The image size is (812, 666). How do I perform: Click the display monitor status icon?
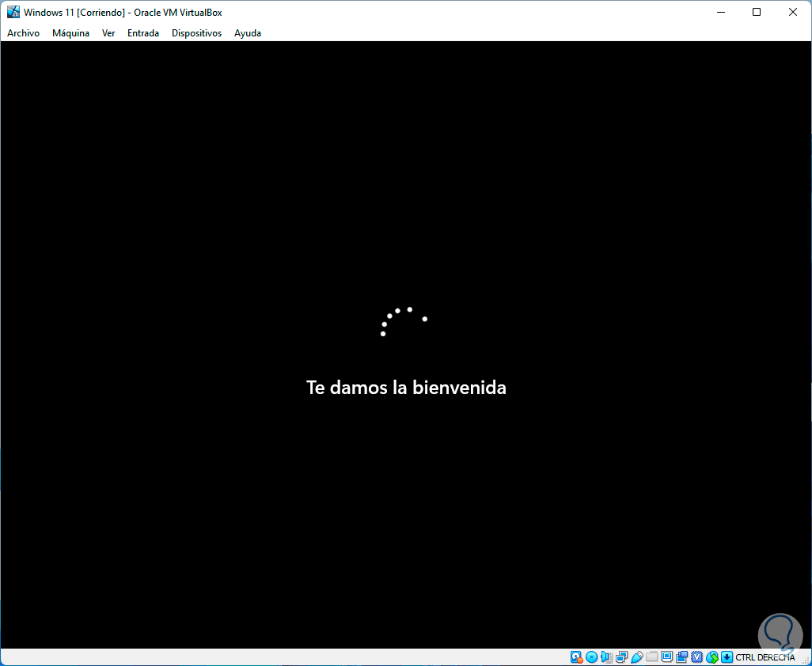coord(667,657)
